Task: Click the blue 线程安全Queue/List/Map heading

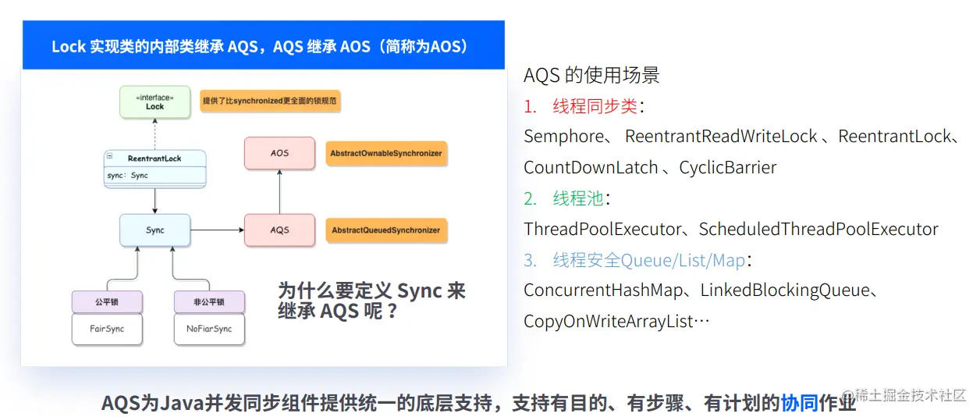Action: tap(649, 260)
